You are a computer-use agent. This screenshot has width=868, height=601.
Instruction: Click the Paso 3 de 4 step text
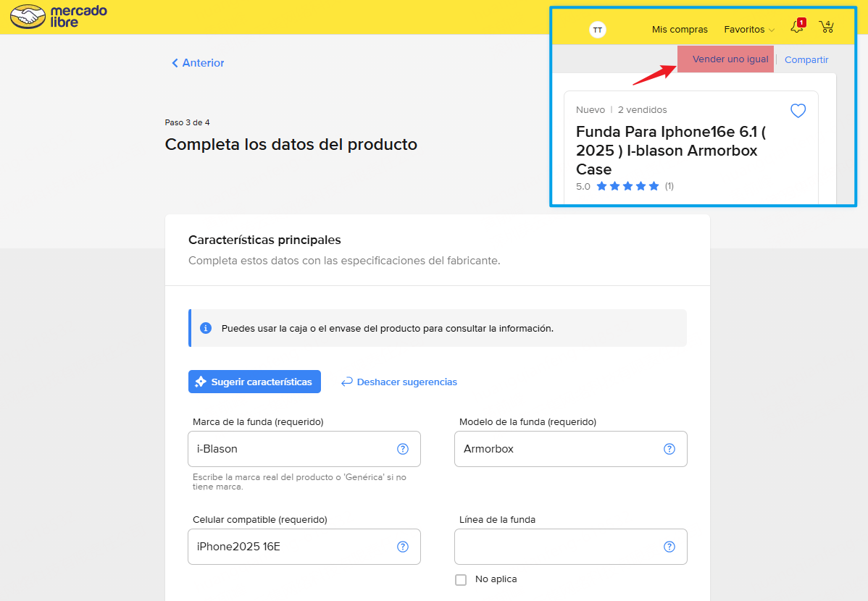click(x=187, y=122)
